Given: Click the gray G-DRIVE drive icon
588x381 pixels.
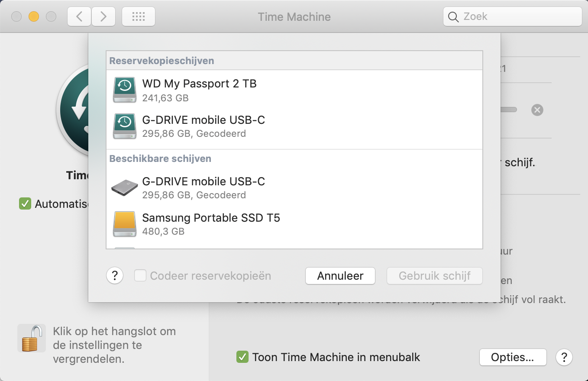Looking at the screenshot, I should pyautogui.click(x=124, y=187).
